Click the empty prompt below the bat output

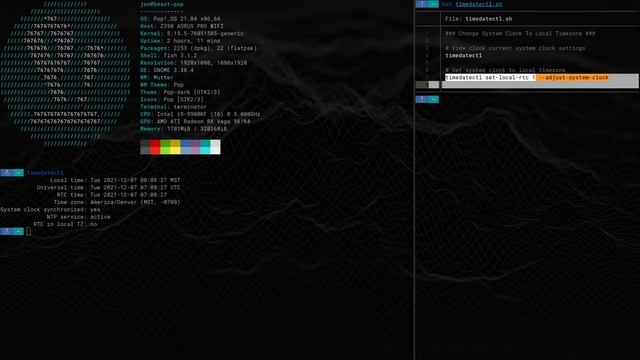pyautogui.click(x=427, y=99)
